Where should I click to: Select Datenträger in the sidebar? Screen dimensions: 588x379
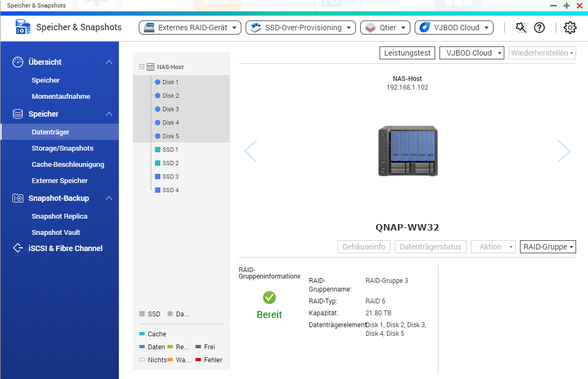pos(60,132)
